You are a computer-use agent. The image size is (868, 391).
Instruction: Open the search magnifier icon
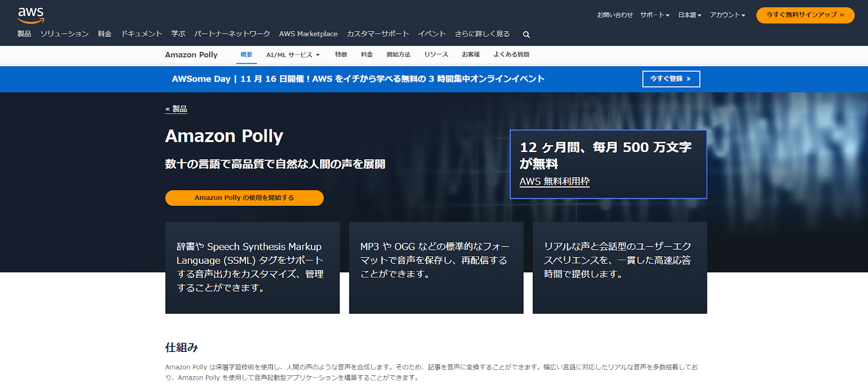coord(526,34)
